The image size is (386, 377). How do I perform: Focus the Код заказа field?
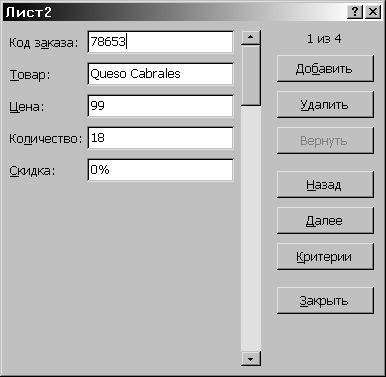pos(160,42)
